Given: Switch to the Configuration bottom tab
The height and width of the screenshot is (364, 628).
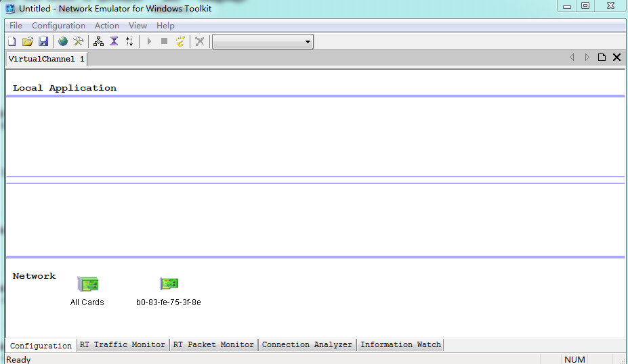Looking at the screenshot, I should 41,346.
